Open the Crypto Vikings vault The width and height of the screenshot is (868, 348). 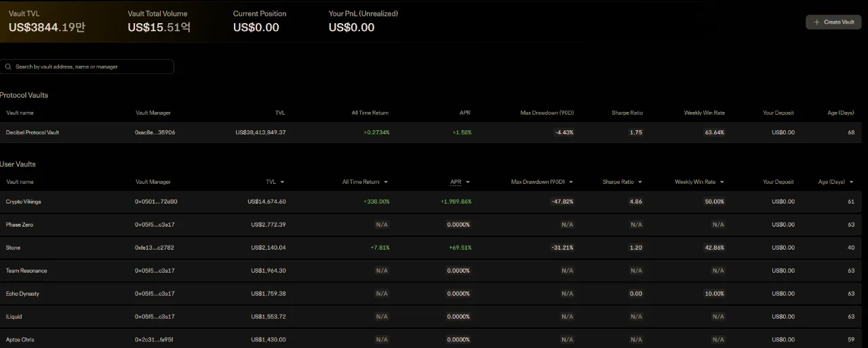[x=24, y=201]
